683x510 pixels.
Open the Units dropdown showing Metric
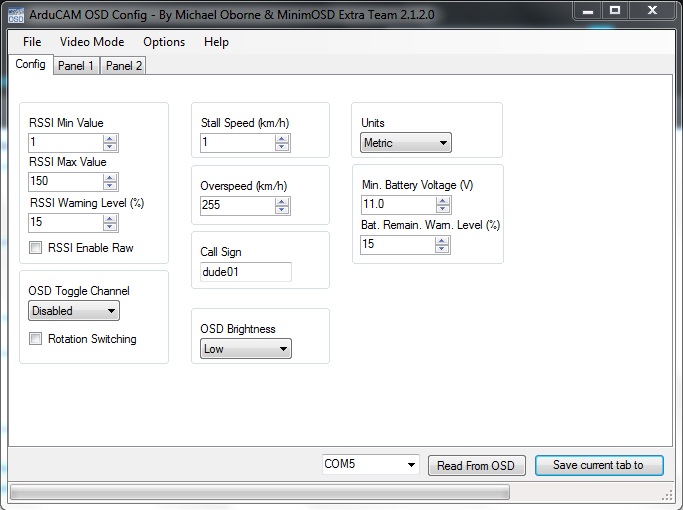pyautogui.click(x=406, y=143)
